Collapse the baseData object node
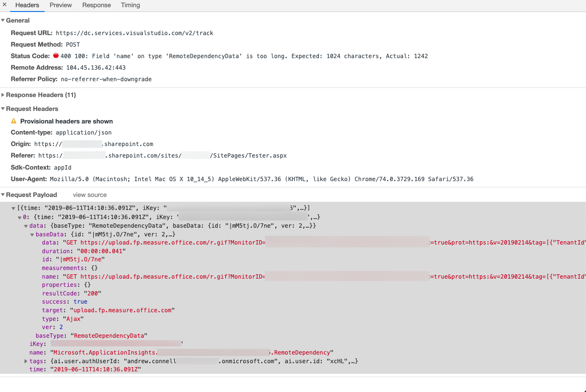586x392 pixels. click(32, 234)
